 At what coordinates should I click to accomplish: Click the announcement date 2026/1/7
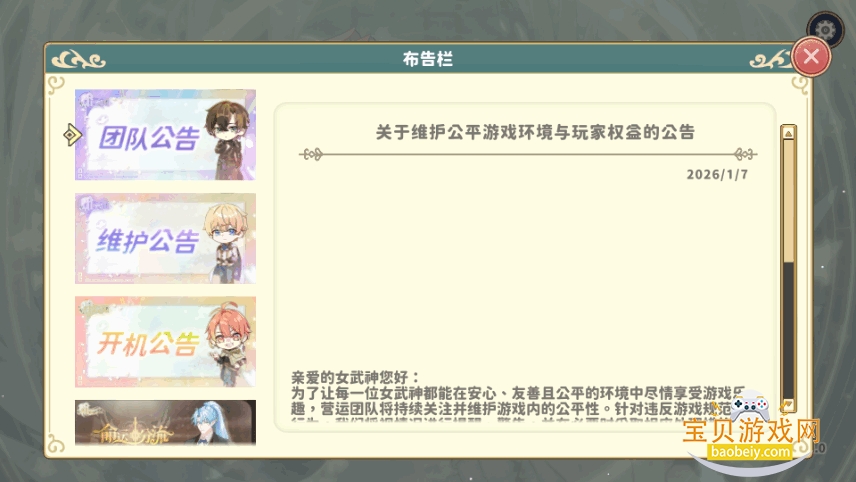717,175
